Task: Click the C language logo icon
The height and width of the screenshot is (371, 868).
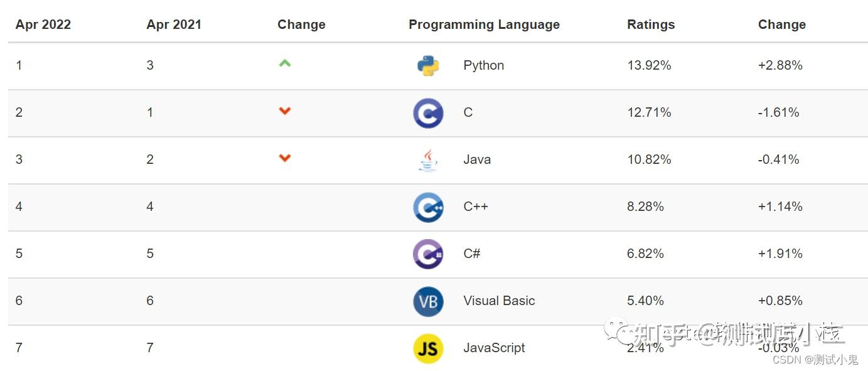Action: coord(428,113)
